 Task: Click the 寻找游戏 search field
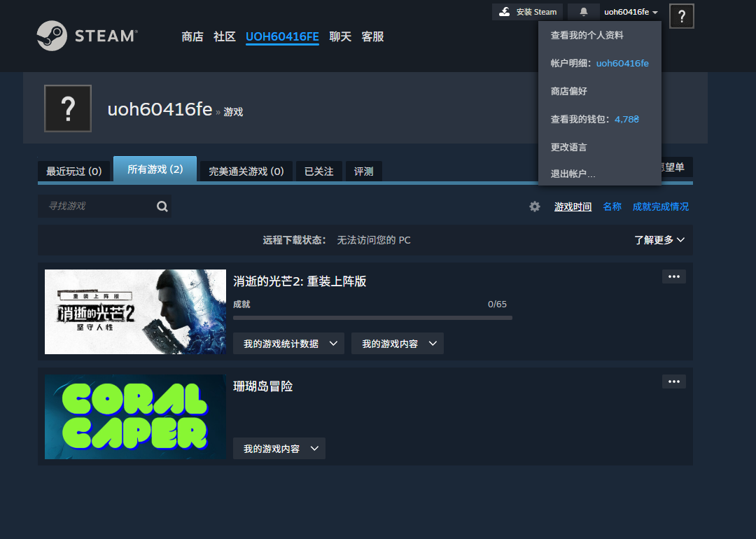pos(98,206)
